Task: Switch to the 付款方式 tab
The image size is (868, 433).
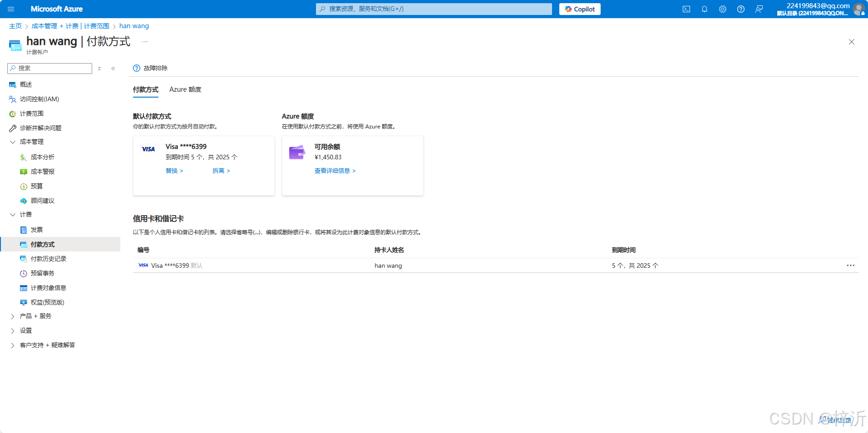Action: [146, 89]
